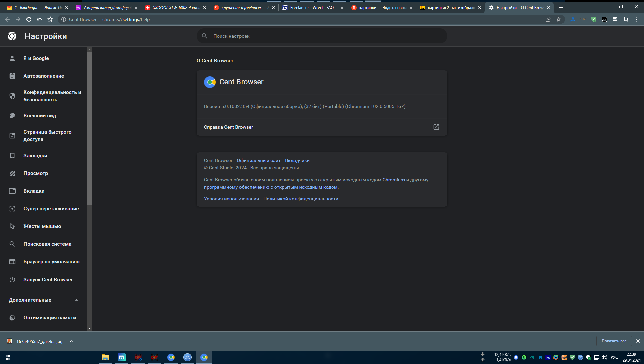Click the Закладки bookmark icon

[12, 156]
